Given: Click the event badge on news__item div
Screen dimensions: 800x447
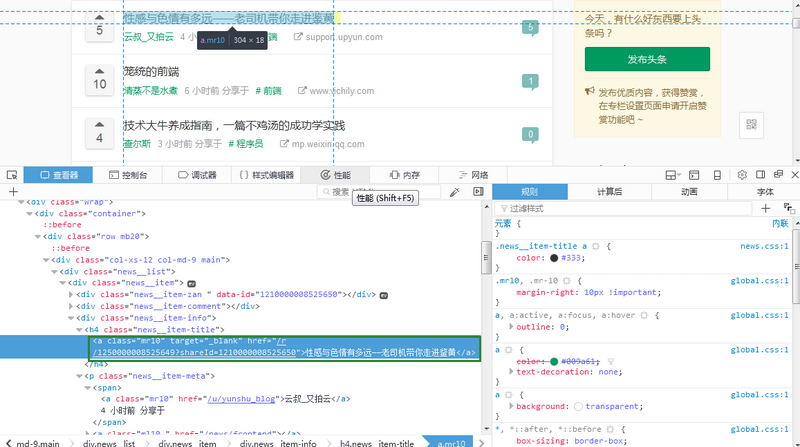Looking at the screenshot, I should pos(191,283).
